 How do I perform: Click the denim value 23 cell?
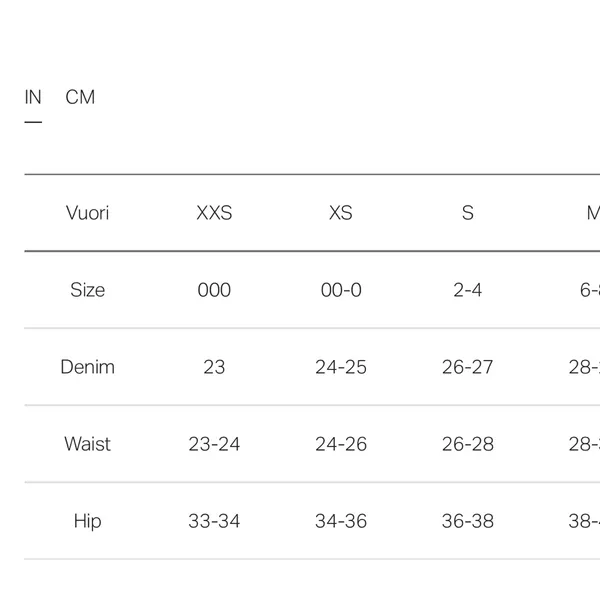[x=214, y=367]
